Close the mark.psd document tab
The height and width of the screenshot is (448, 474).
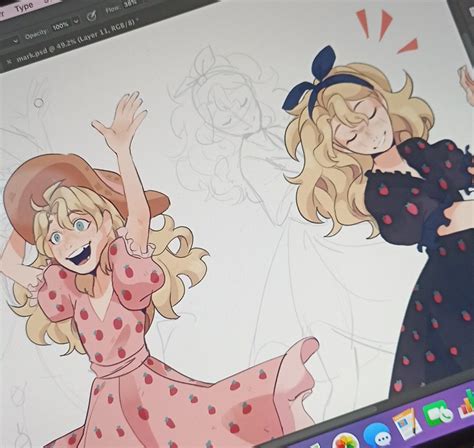pos(10,61)
